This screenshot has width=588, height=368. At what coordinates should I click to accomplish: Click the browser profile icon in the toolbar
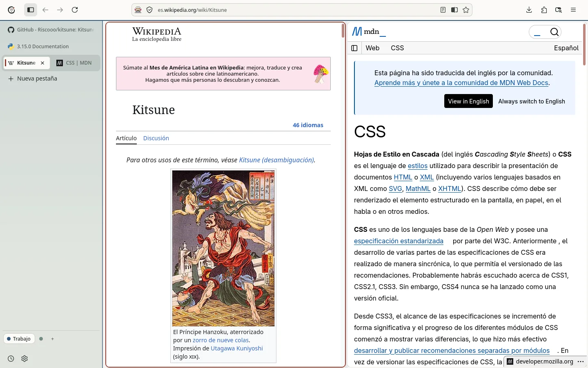tap(11, 10)
